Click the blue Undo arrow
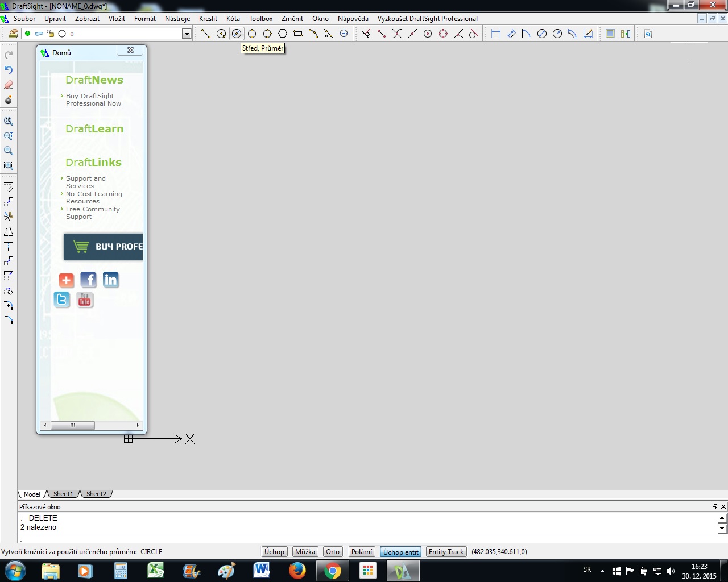Viewport: 728px width, 582px height. click(x=9, y=70)
